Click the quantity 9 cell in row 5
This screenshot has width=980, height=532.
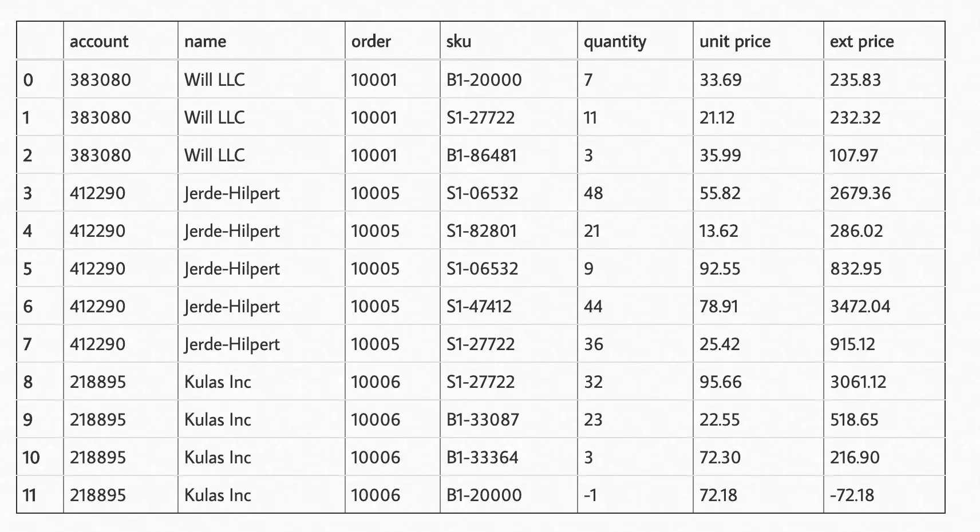pyautogui.click(x=588, y=268)
